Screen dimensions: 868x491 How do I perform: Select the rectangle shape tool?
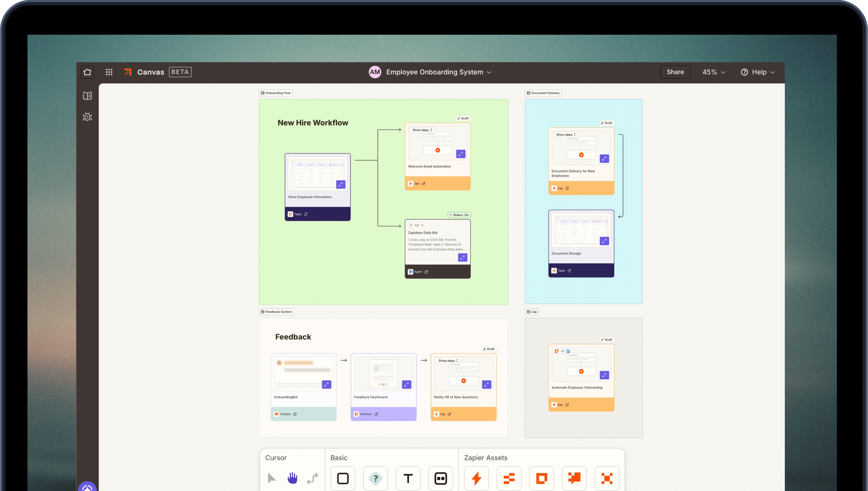(x=343, y=478)
